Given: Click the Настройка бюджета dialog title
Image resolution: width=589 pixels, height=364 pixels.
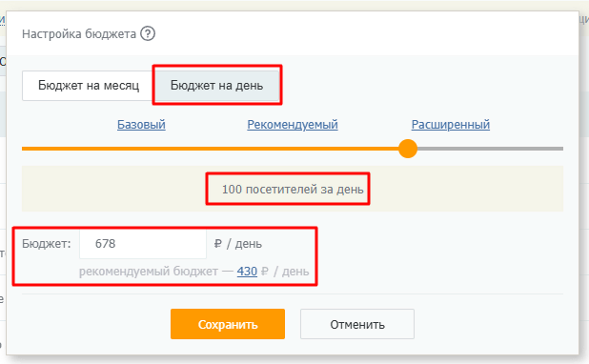Looking at the screenshot, I should pyautogui.click(x=79, y=33).
